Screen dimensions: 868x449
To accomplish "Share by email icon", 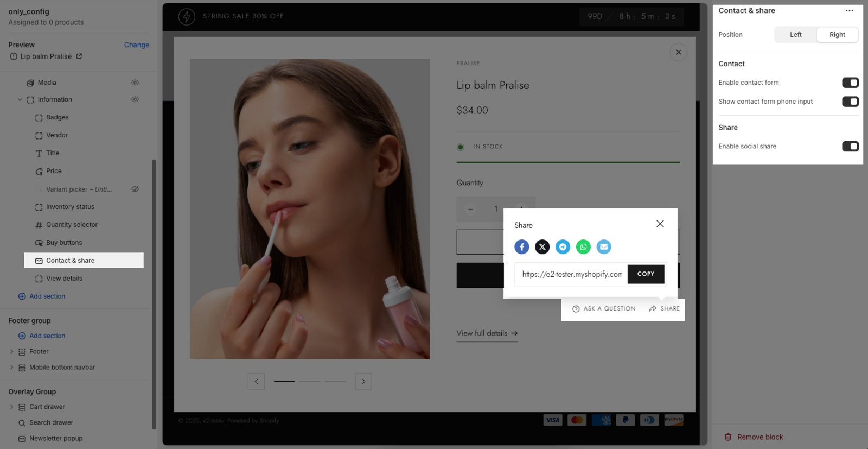I will click(x=604, y=247).
